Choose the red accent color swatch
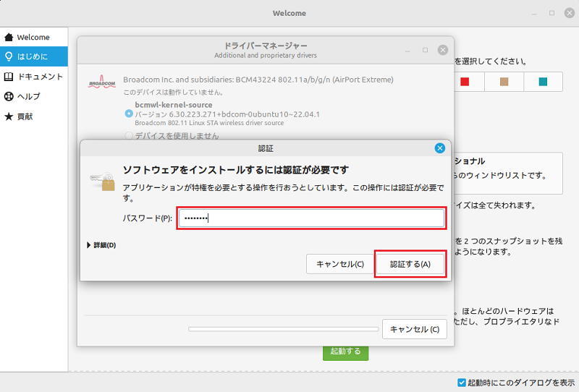Viewport: 579px width, 392px height. click(465, 82)
